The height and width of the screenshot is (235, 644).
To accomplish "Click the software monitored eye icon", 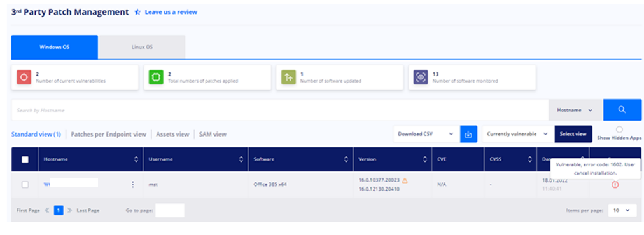I will click(421, 77).
